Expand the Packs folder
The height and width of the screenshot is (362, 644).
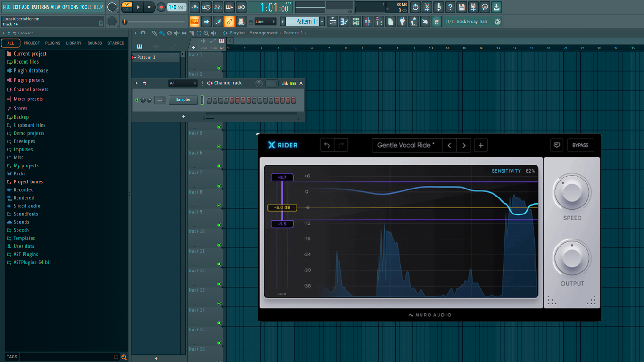coord(19,173)
